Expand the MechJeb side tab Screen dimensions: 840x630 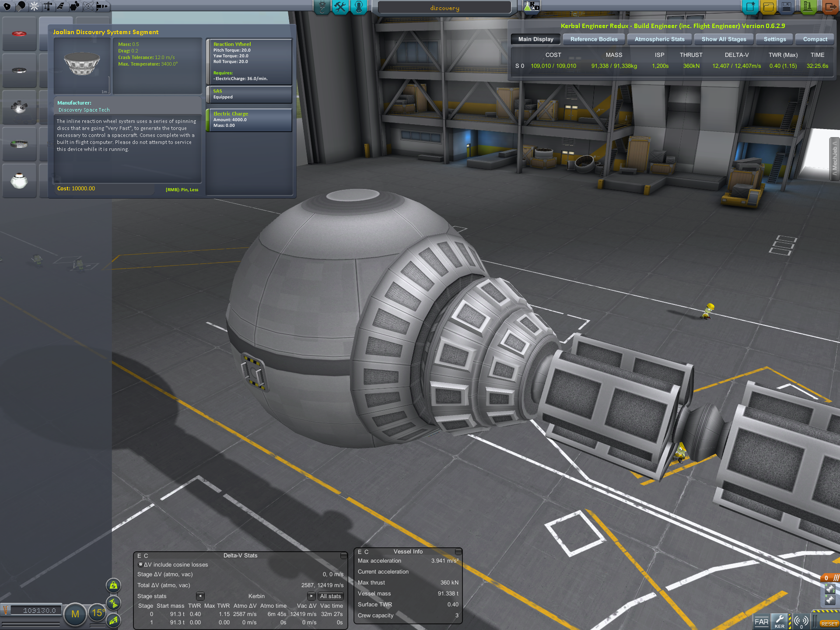pos(835,159)
